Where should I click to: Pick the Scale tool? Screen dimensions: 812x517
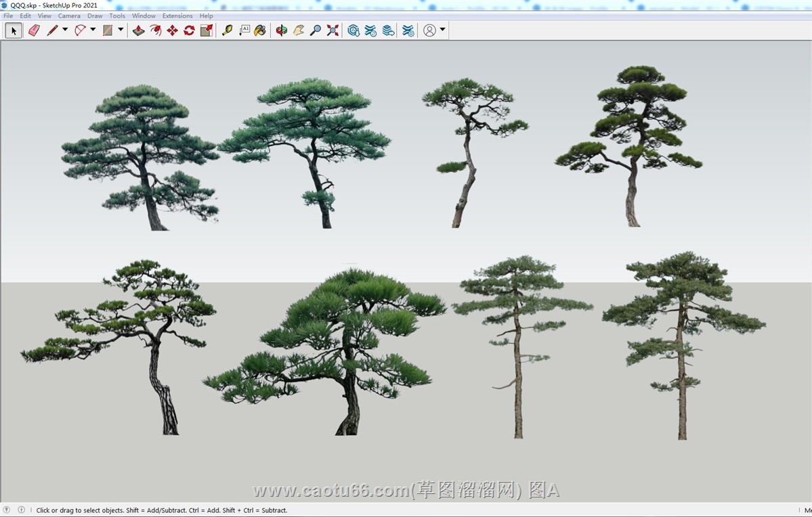click(206, 30)
